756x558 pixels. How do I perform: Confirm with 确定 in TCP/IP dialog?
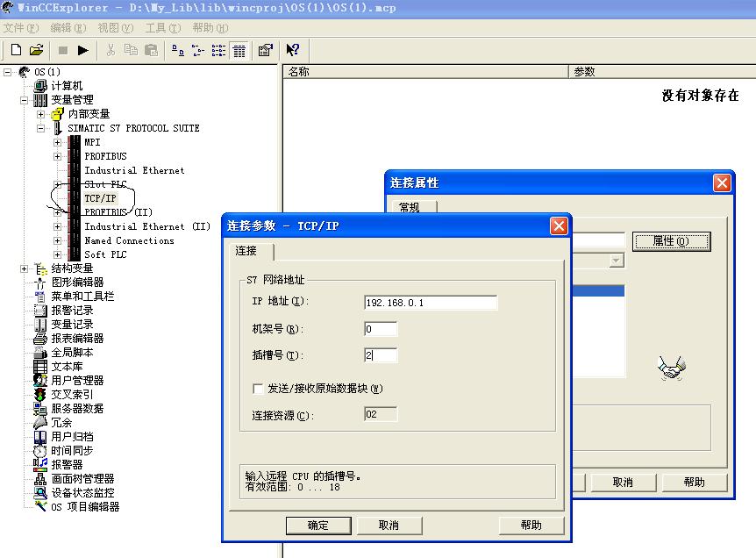click(x=318, y=526)
